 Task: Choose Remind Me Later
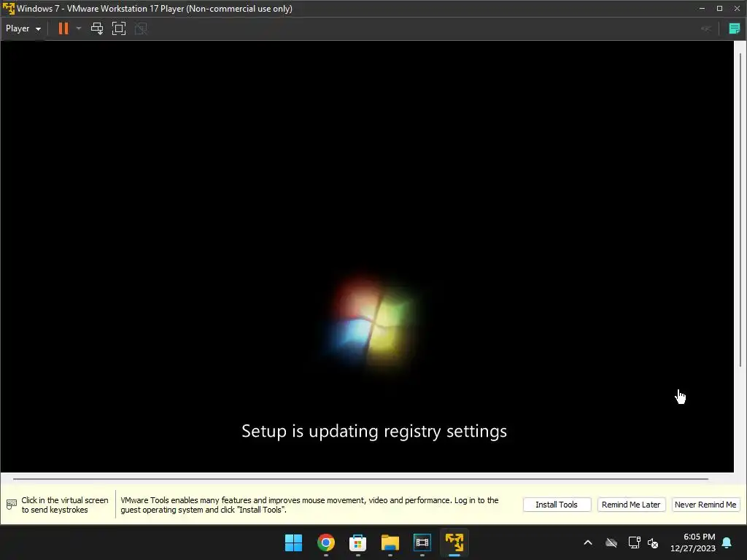pyautogui.click(x=631, y=505)
